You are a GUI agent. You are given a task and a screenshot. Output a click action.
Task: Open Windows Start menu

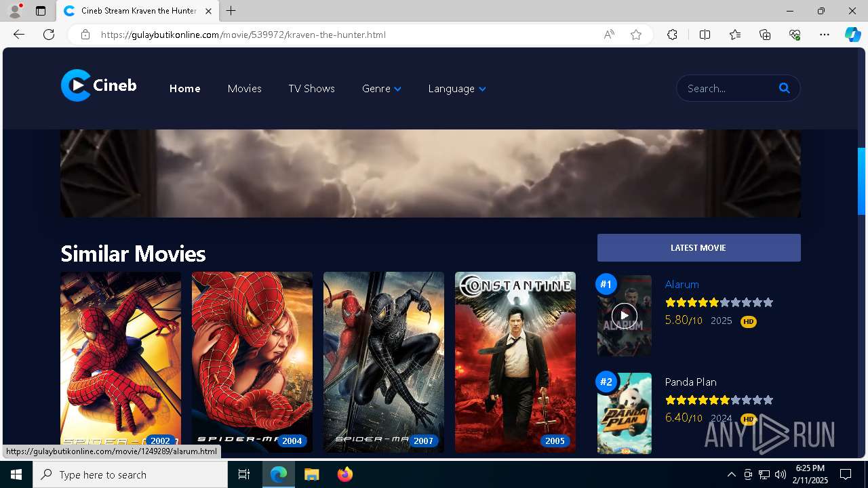(16, 474)
